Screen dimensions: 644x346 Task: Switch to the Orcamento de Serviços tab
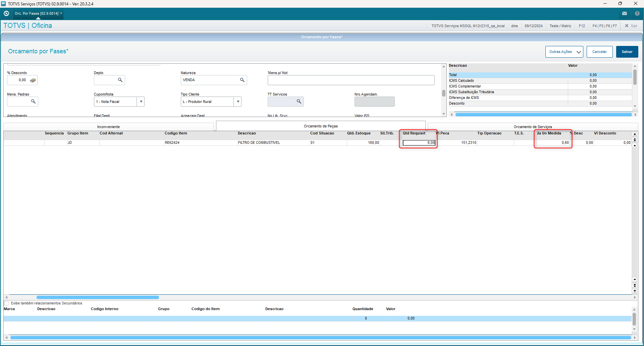point(533,127)
